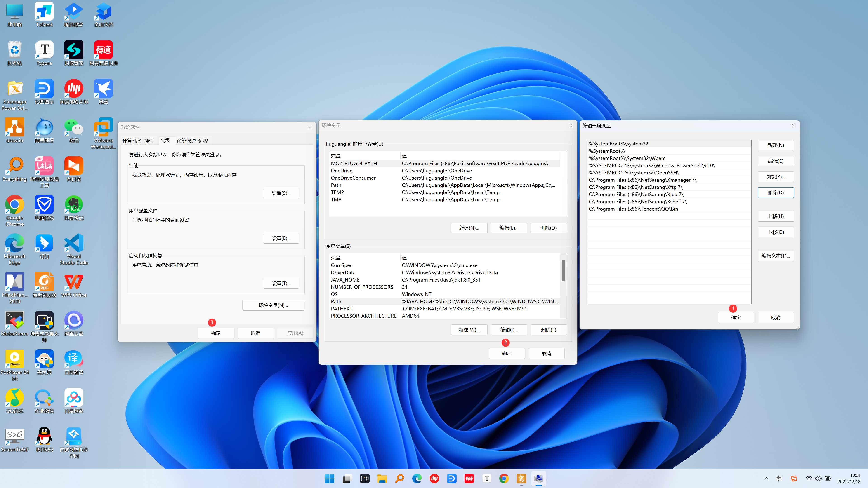Image resolution: width=868 pixels, height=488 pixels.
Task: Expand hidden system tray icons chevron
Action: [766, 479]
